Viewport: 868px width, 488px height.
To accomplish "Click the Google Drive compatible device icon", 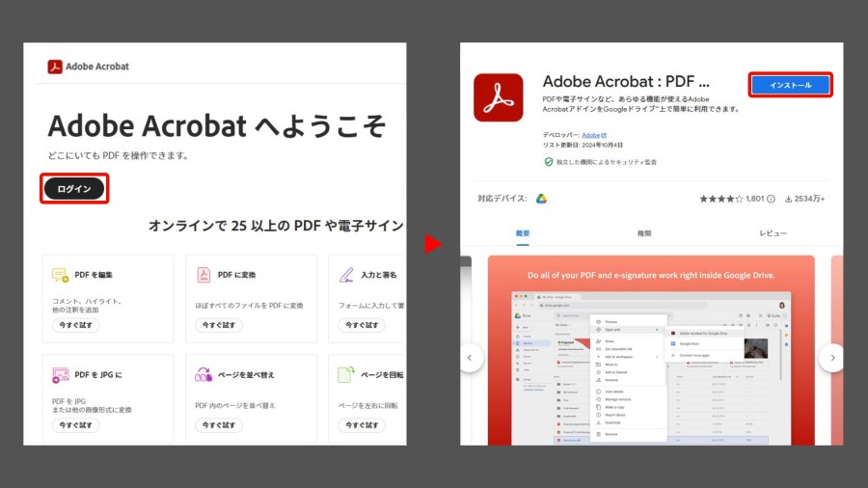I will (541, 199).
